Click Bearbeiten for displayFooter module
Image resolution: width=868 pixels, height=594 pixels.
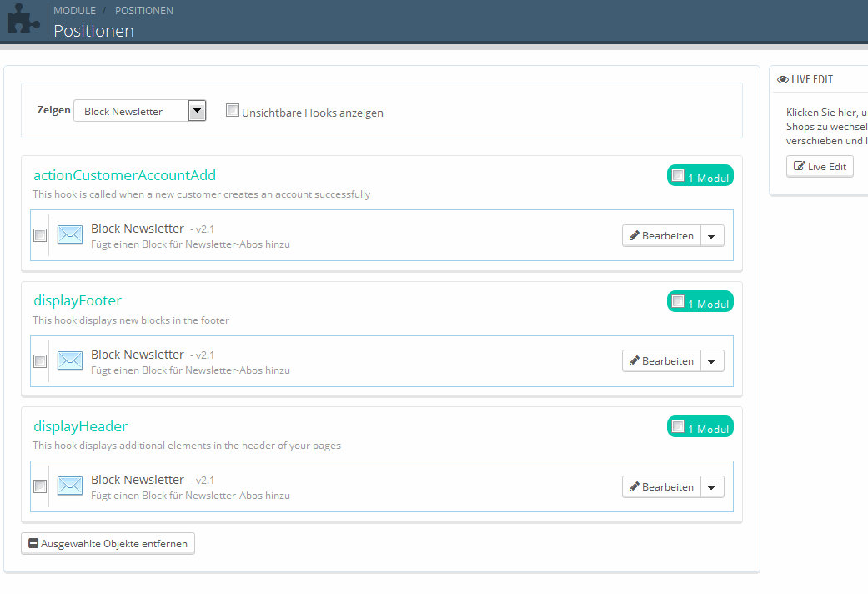coord(661,361)
